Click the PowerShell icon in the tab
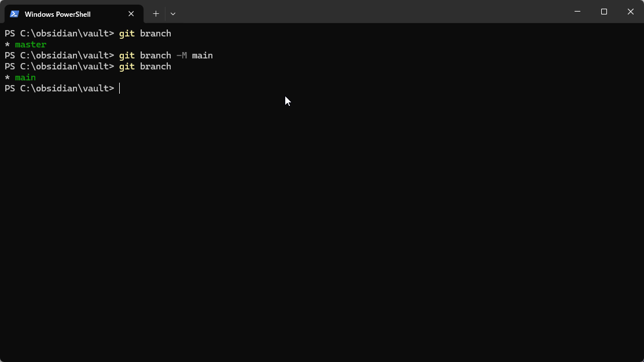 (x=14, y=14)
